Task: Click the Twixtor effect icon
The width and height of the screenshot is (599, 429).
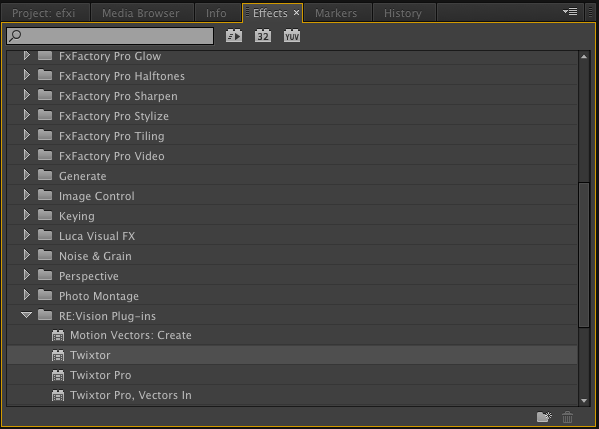Action: coord(58,355)
